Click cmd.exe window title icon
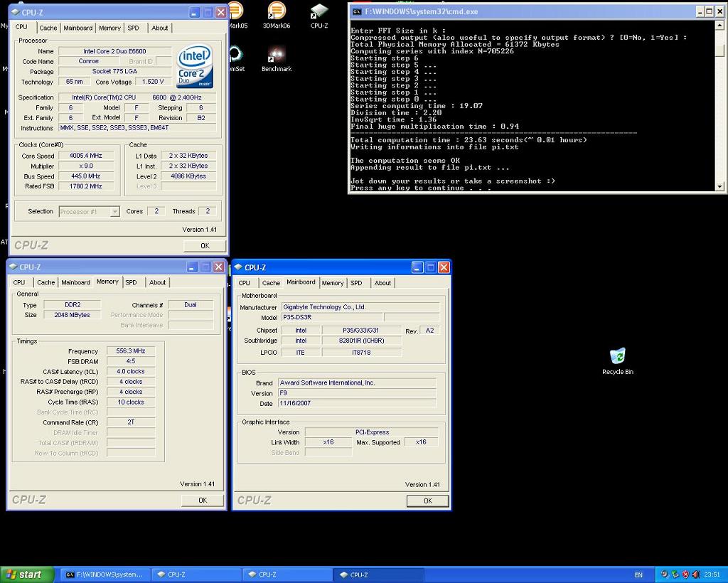Viewport: 728px width, 583px height. (357, 11)
